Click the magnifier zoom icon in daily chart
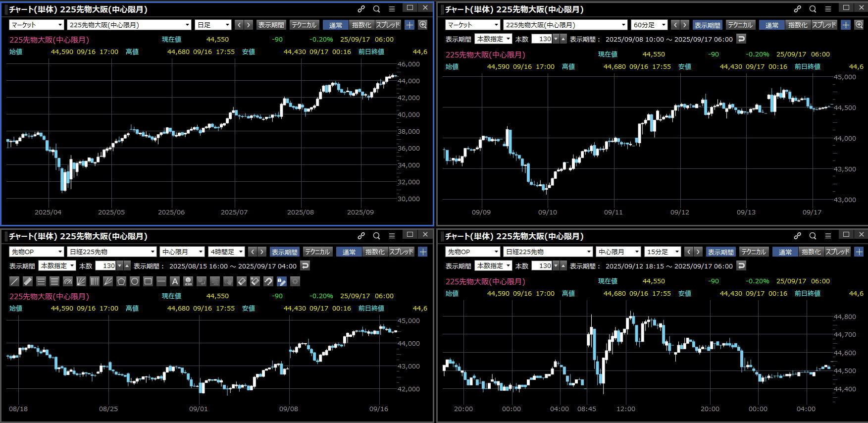 point(423,25)
